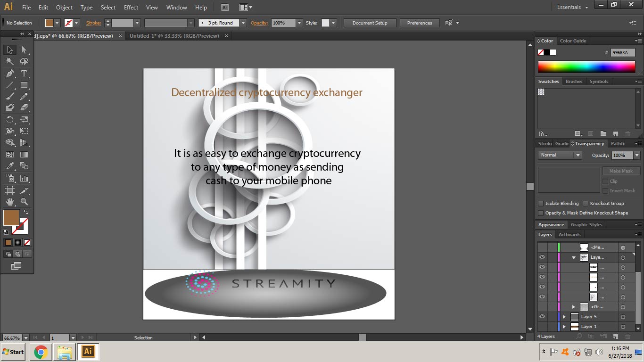Click the Document Setup button
The width and height of the screenshot is (644, 362).
coord(370,23)
